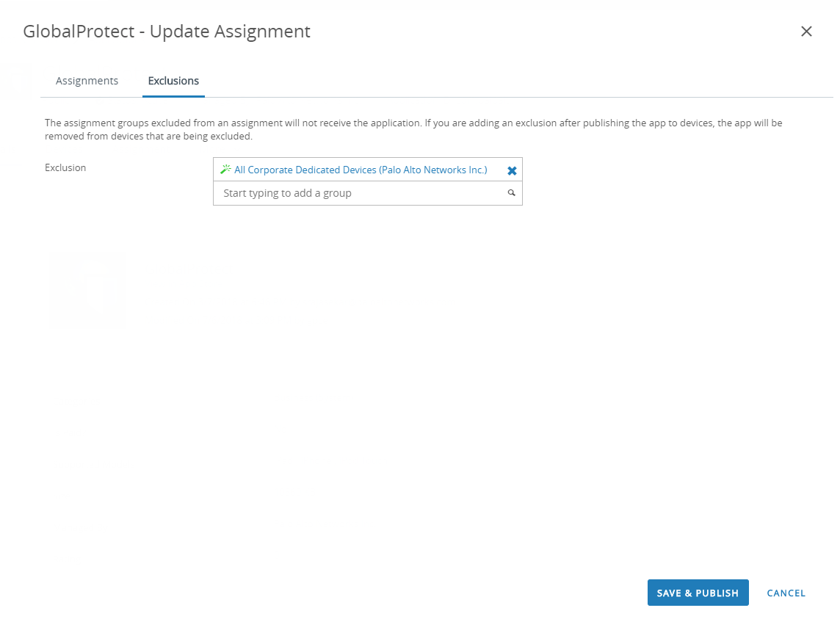This screenshot has width=840, height=630.
Task: Click the Exclusion field label
Action: (65, 167)
